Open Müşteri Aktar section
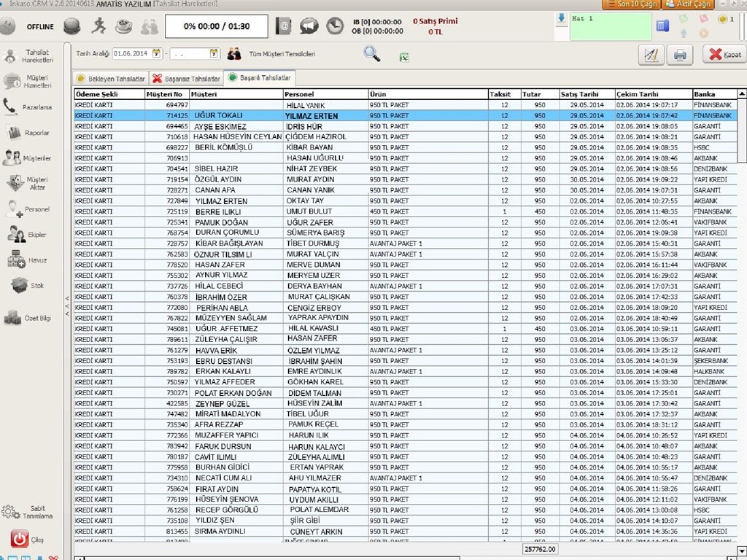Viewport: 747px width, 560px height. [29, 183]
